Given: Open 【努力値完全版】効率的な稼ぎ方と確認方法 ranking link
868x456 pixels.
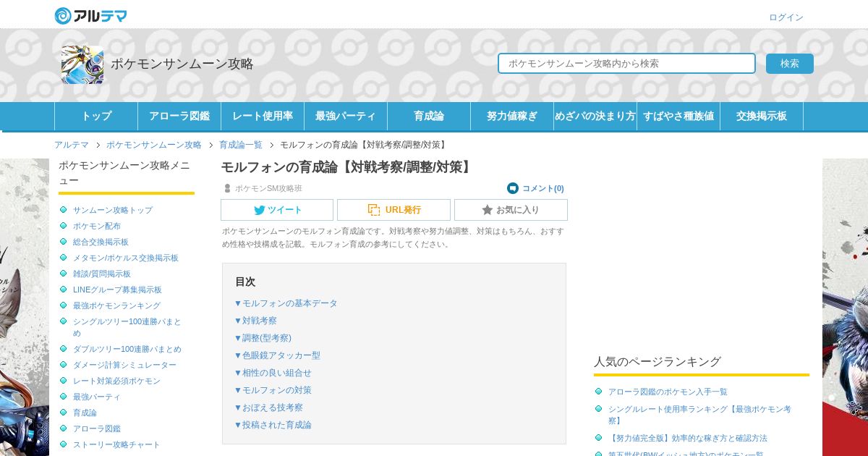Looking at the screenshot, I should click(688, 438).
